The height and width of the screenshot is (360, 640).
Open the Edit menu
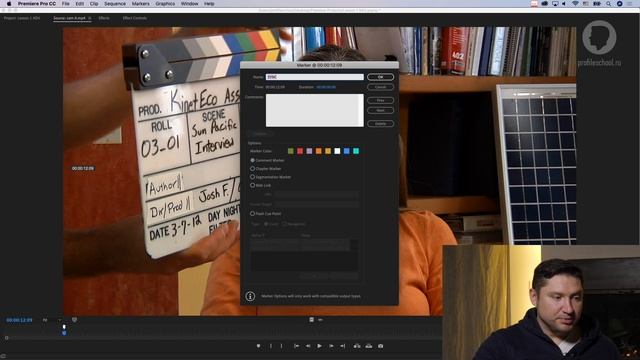coord(80,4)
